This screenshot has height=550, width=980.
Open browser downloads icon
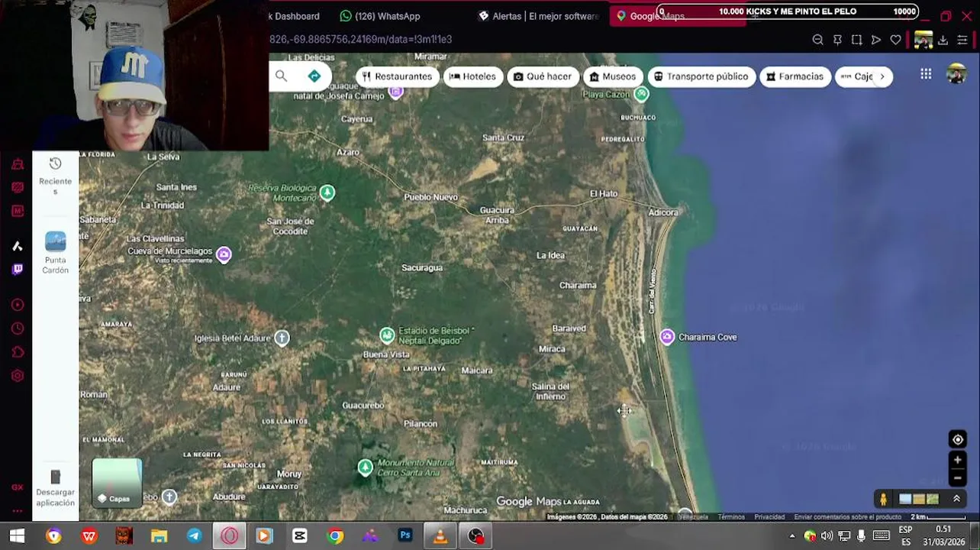[943, 40]
